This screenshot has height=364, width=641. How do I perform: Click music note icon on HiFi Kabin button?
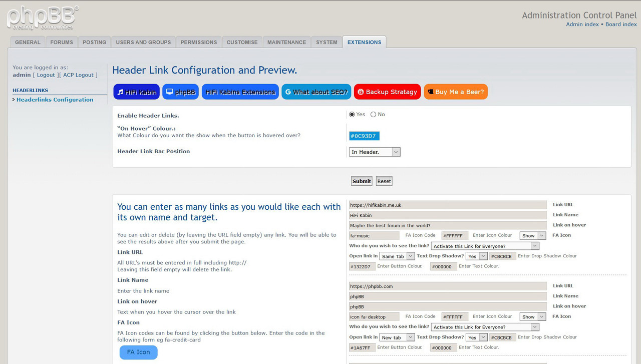120,92
